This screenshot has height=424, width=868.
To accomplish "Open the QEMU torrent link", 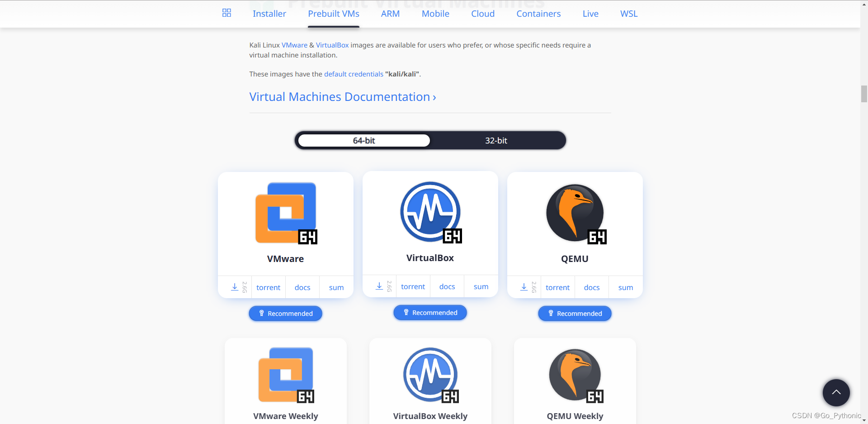I will tap(558, 287).
